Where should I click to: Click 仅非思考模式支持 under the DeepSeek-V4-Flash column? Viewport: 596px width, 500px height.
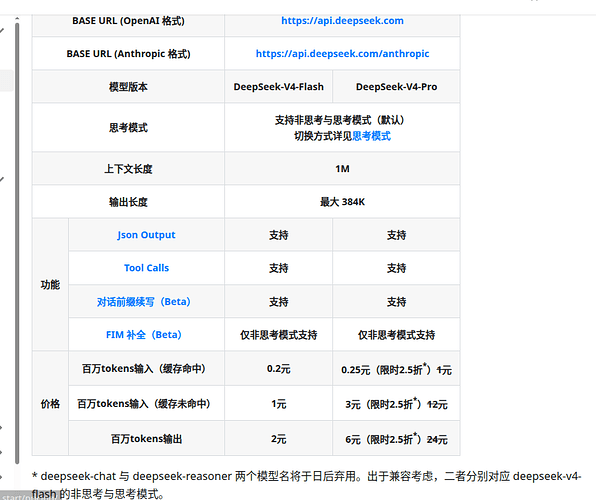[278, 335]
